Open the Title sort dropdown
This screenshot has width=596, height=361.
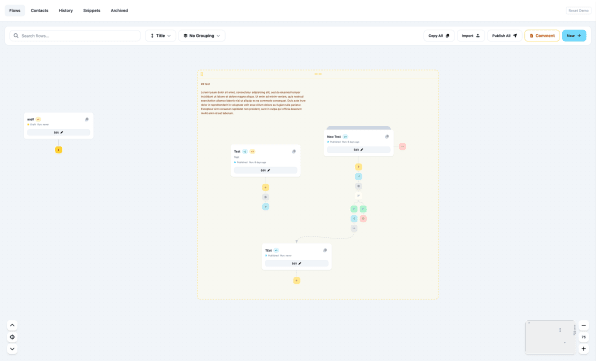coord(160,36)
